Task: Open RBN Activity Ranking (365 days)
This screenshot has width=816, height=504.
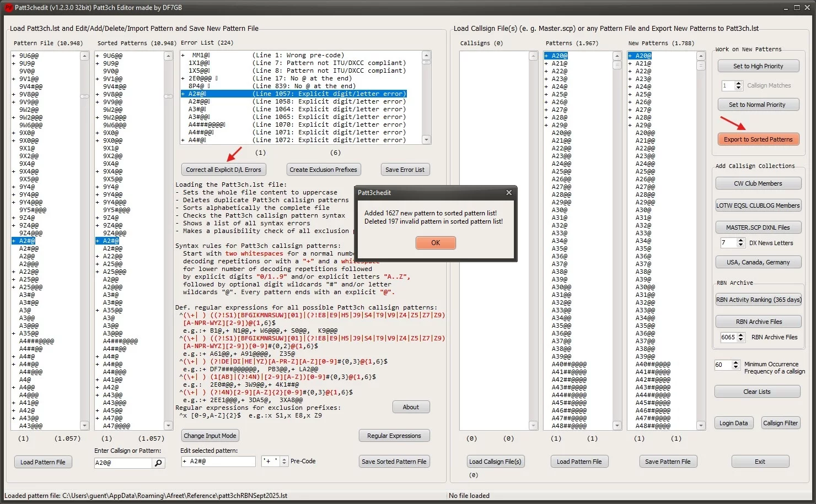Action: (x=758, y=300)
